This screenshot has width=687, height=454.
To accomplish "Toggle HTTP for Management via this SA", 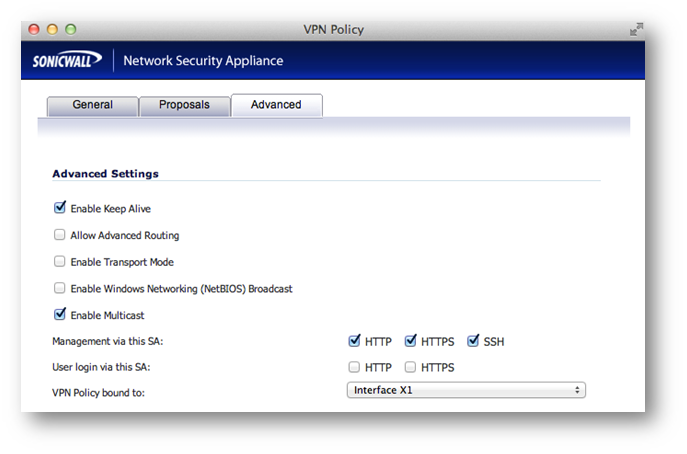I will point(355,342).
